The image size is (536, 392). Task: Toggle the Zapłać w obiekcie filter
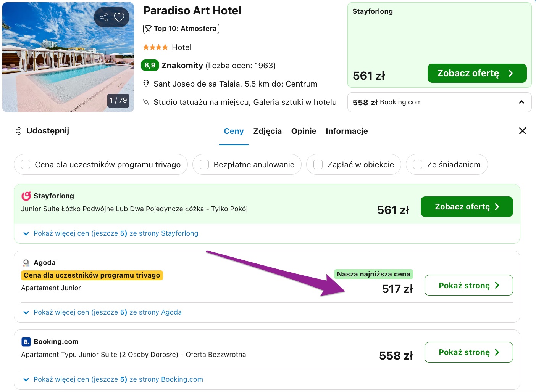pyautogui.click(x=318, y=164)
